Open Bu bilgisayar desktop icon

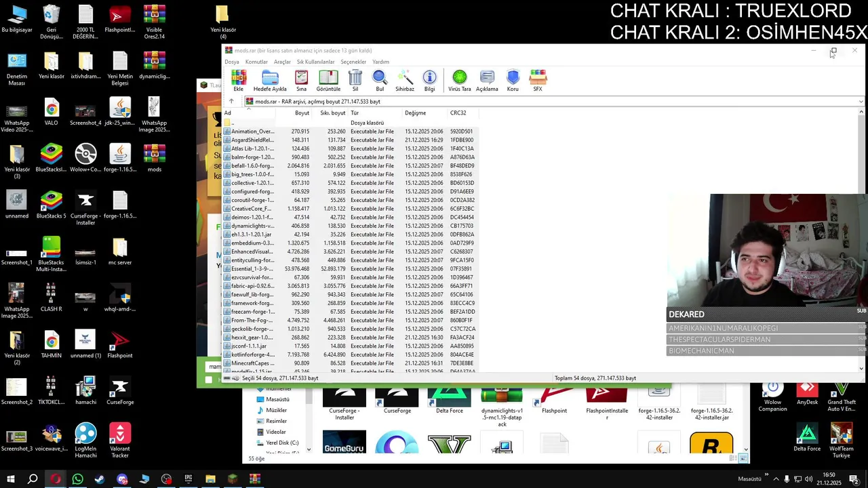point(16,20)
